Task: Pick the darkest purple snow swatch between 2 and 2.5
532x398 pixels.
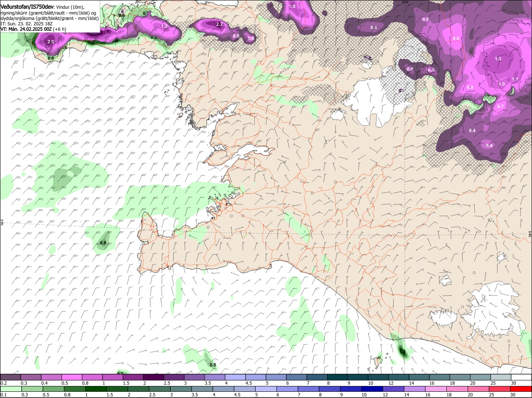Action: [x=153, y=377]
